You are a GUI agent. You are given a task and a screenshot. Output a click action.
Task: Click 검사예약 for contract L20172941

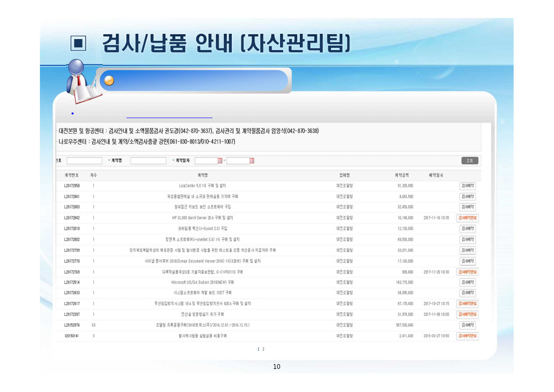[468, 197]
